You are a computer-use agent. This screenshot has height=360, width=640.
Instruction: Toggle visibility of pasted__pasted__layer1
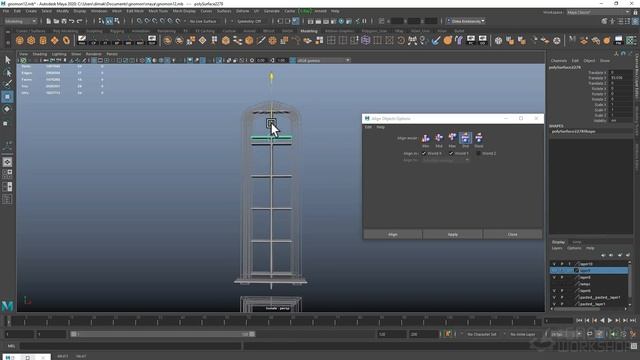click(554, 297)
